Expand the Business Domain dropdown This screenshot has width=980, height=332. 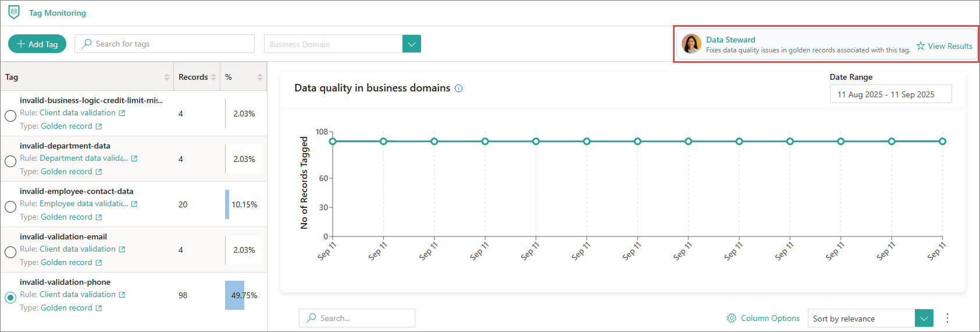412,44
